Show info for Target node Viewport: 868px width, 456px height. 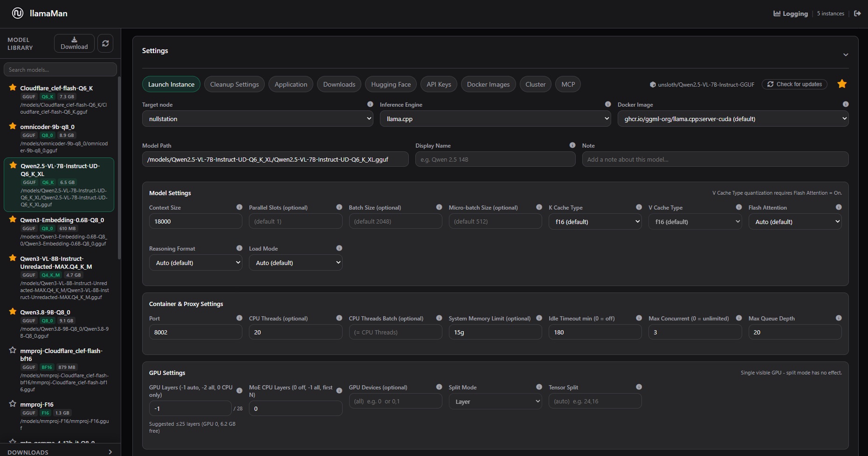click(370, 104)
